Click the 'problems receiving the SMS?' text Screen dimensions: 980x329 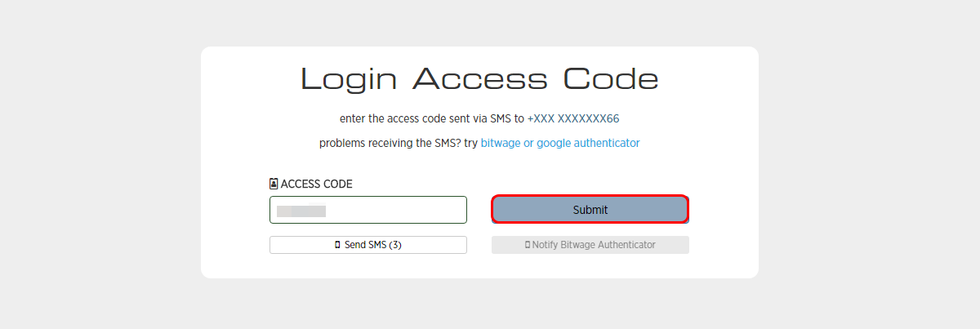pos(385,143)
